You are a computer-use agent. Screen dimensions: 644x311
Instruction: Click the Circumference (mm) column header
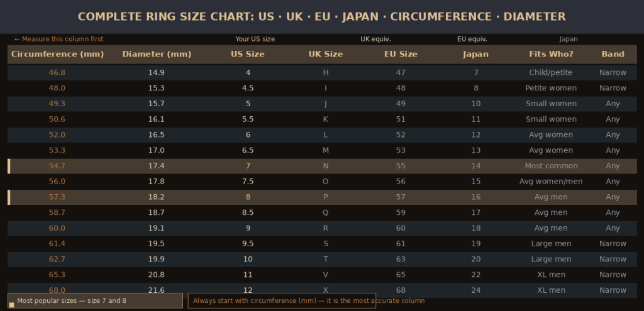[57, 54]
